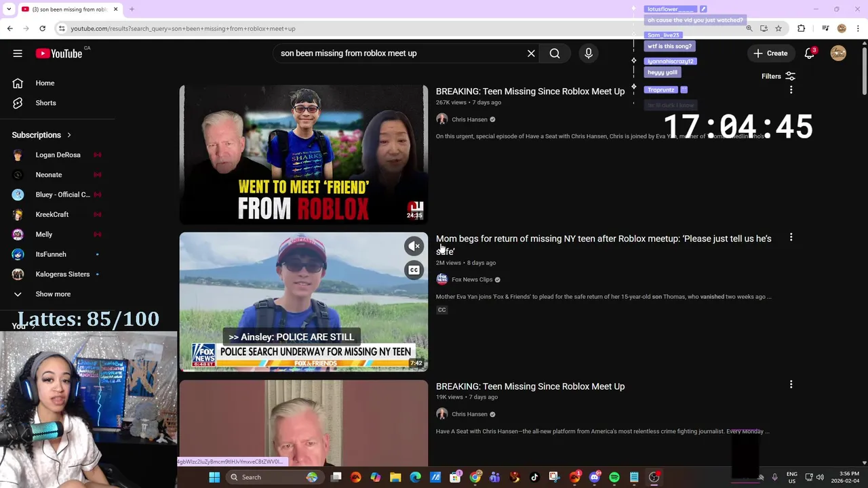The width and height of the screenshot is (868, 488).
Task: Open the Chrome three-dot menu
Action: point(858,28)
